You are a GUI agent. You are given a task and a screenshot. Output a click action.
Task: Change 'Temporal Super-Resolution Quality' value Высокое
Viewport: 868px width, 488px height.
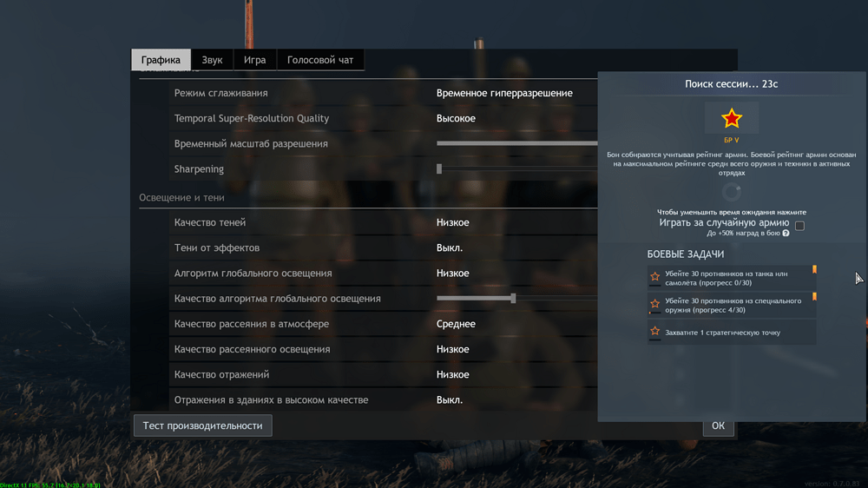point(457,118)
